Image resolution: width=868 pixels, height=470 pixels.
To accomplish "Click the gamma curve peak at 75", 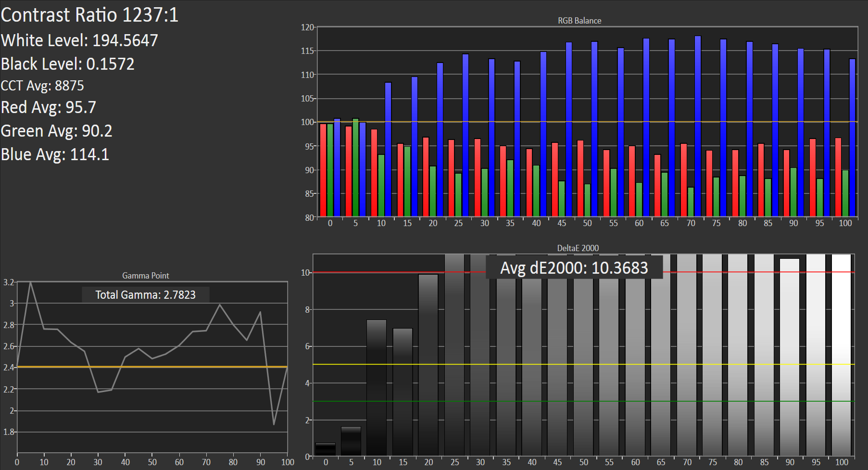I will click(x=220, y=305).
